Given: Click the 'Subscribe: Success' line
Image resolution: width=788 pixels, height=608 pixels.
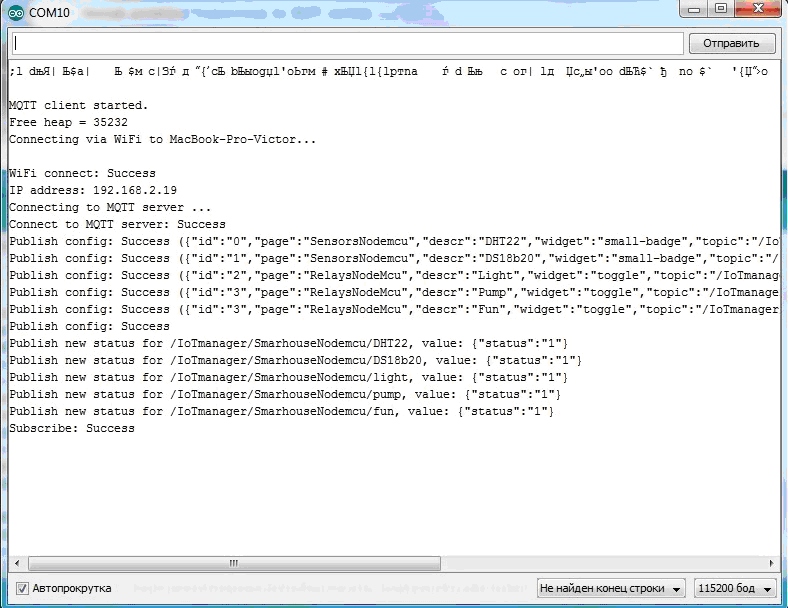Looking at the screenshot, I should click(x=72, y=429).
